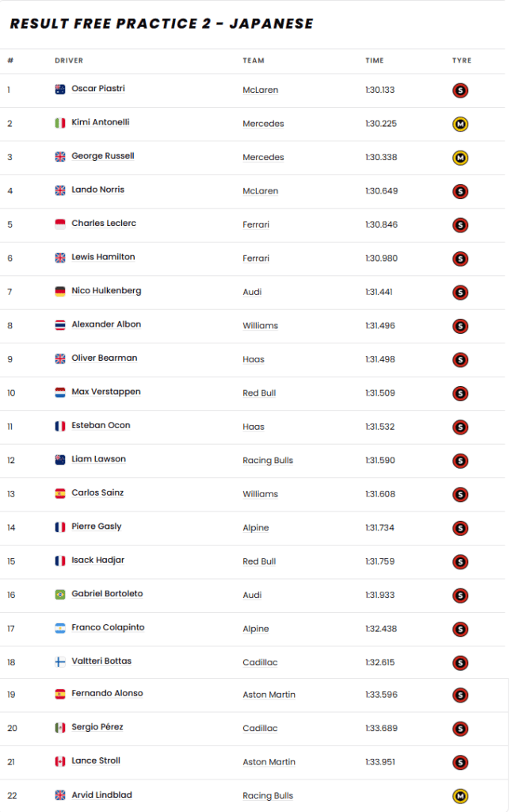Screen dimensions: 511x812
Task: Click Fernando Alonso's Aston Martin team link
Action: click(x=269, y=695)
